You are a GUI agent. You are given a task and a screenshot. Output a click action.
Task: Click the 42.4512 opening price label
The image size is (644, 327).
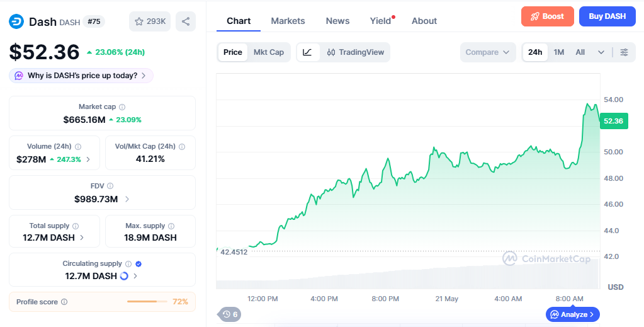pyautogui.click(x=234, y=252)
